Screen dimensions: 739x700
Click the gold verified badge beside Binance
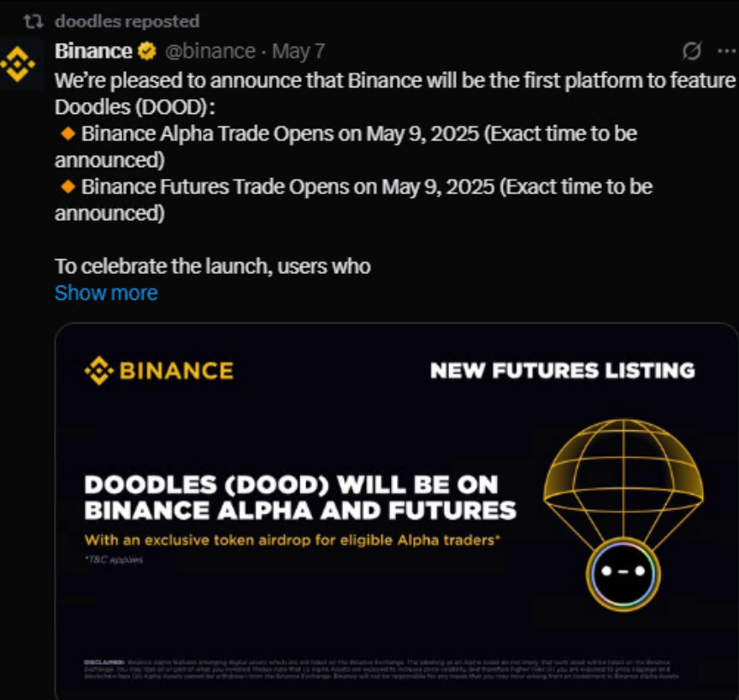[147, 51]
